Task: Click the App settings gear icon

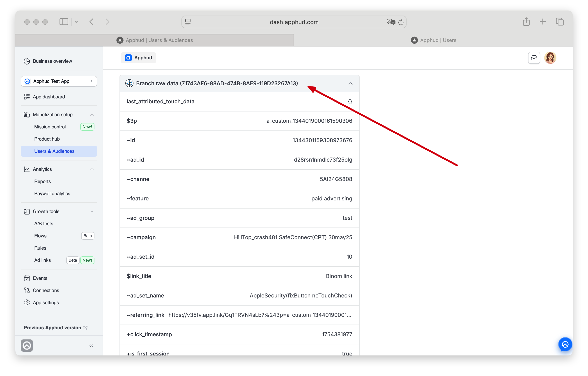Action: point(27,303)
